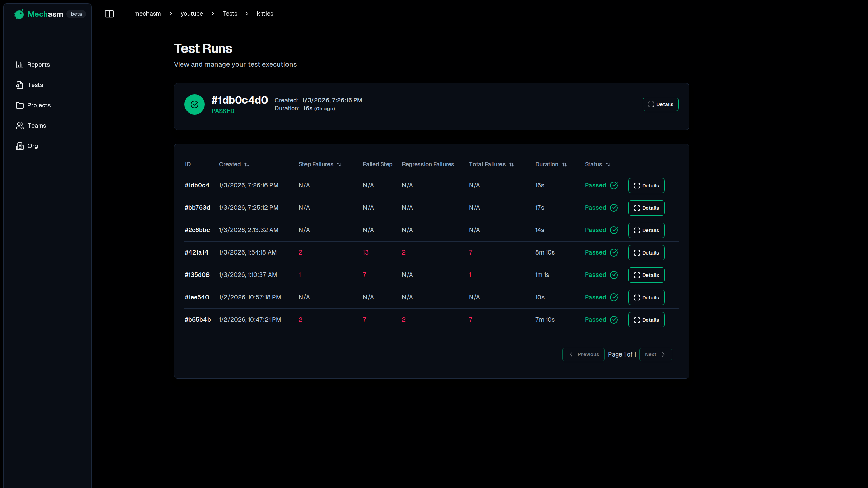Click the beta badge next to Mechasm
Viewport: 868px width, 488px height.
tap(76, 14)
